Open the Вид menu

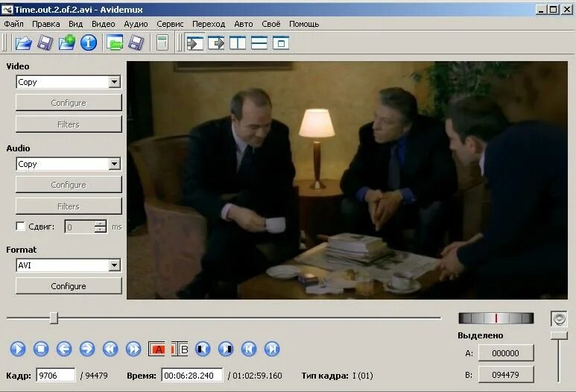click(x=75, y=25)
